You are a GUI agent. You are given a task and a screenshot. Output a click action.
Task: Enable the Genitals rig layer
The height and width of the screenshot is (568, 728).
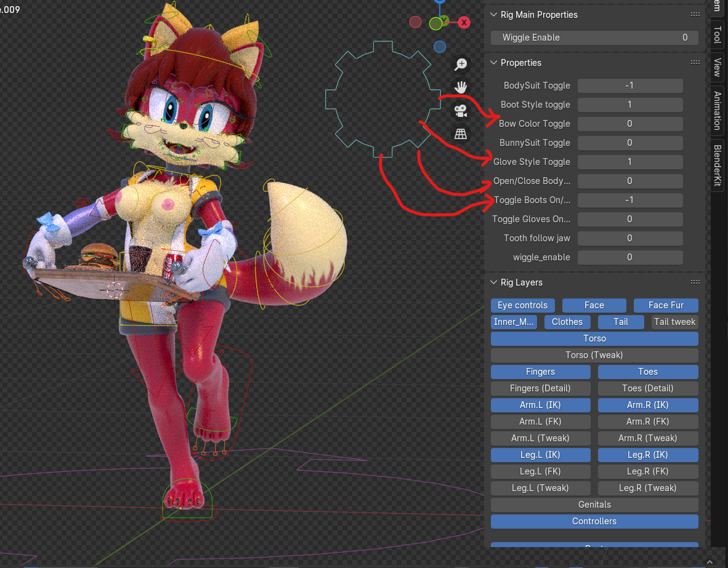pyautogui.click(x=594, y=505)
